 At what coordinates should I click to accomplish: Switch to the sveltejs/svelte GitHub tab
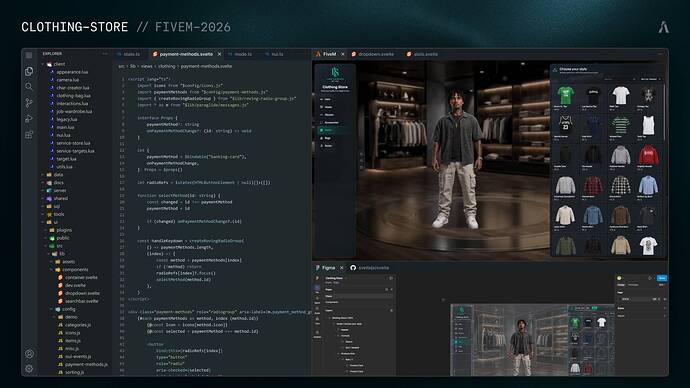click(370, 267)
